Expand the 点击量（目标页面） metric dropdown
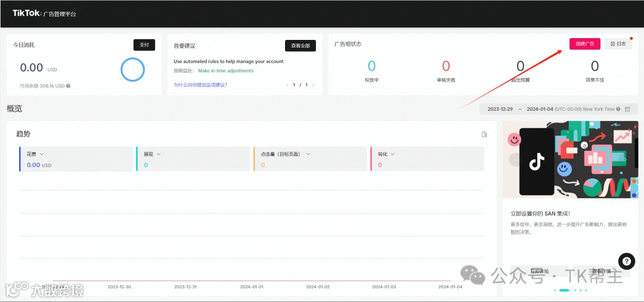Image resolution: width=644 pixels, height=302 pixels. tap(308, 154)
